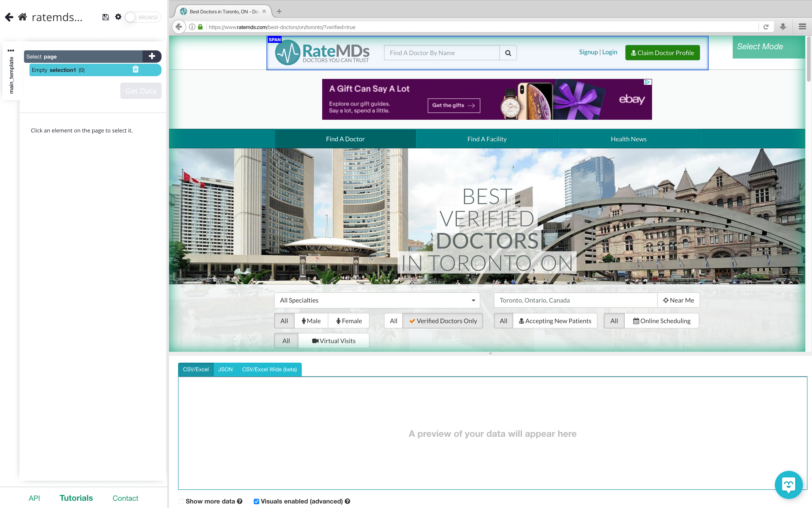Image resolution: width=812 pixels, height=508 pixels.
Task: Toggle Virtual Visits filter
Action: pos(333,341)
